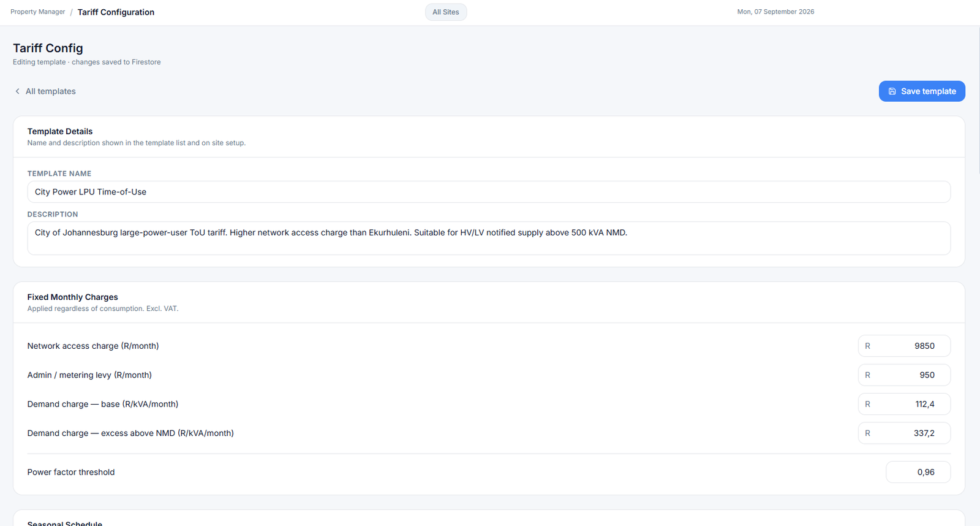Click the 'Tariff Config' page heading
Image resolution: width=980 pixels, height=526 pixels.
48,48
